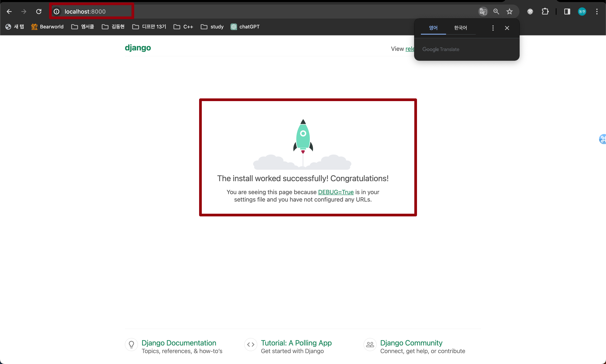Click the back navigation arrow

pos(9,11)
